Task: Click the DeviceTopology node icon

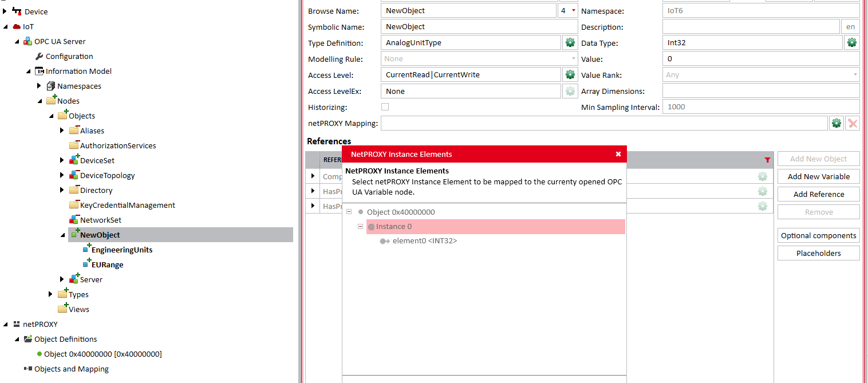Action: [x=74, y=175]
